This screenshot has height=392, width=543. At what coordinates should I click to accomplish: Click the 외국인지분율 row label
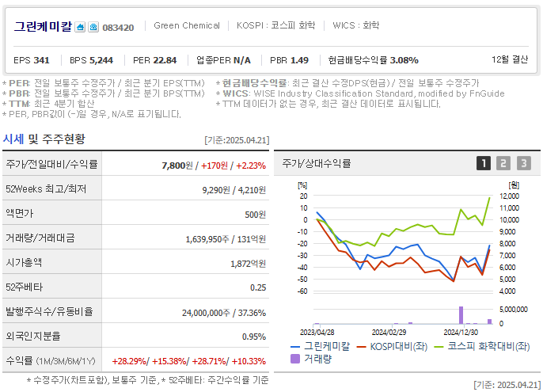pos(33,336)
